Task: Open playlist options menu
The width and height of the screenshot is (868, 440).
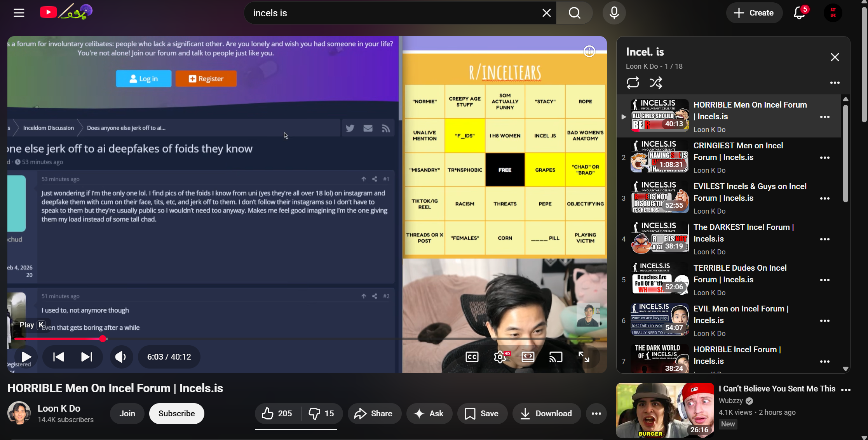Action: click(835, 83)
